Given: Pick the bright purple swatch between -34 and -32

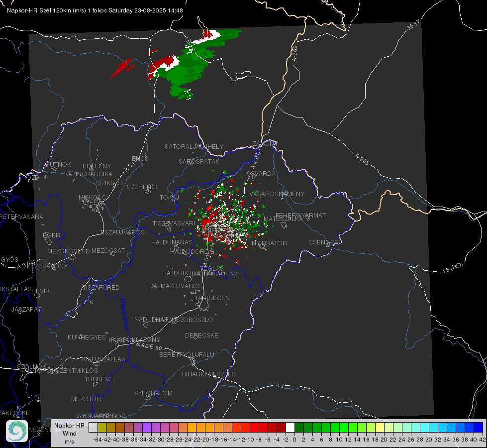Looking at the screenshot, I should pos(147,427).
